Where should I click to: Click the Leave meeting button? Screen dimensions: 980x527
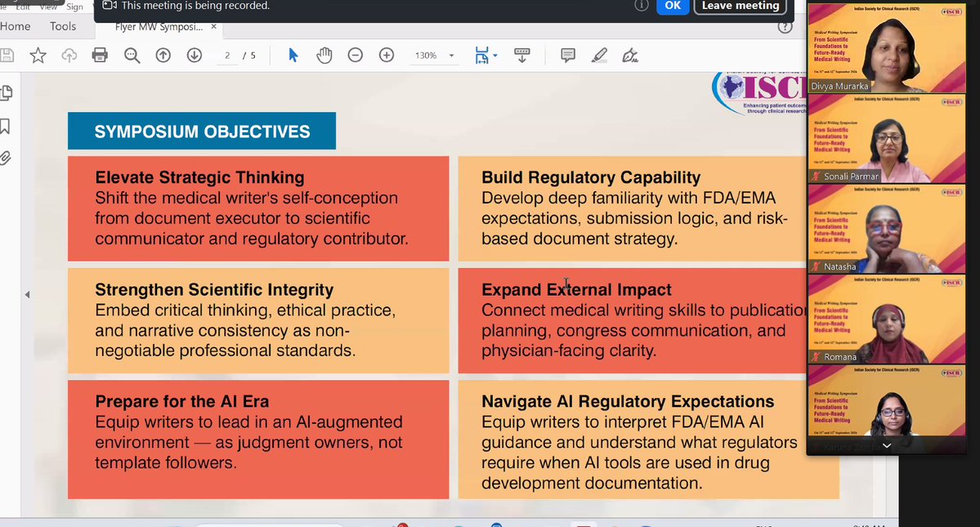pos(740,7)
